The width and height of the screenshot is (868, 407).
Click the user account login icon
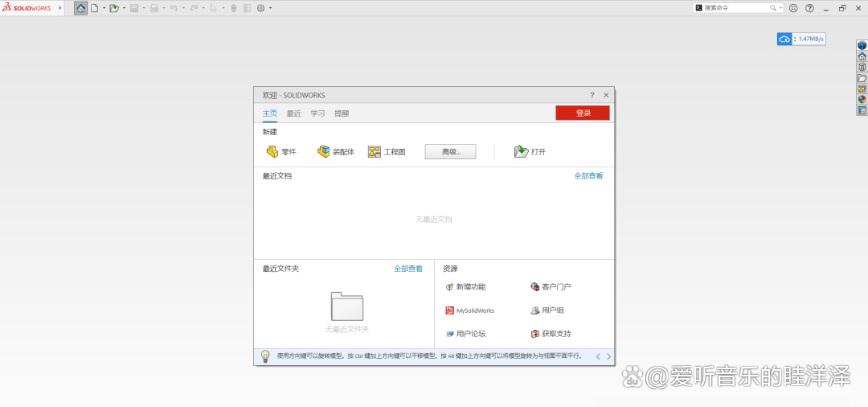tap(793, 8)
